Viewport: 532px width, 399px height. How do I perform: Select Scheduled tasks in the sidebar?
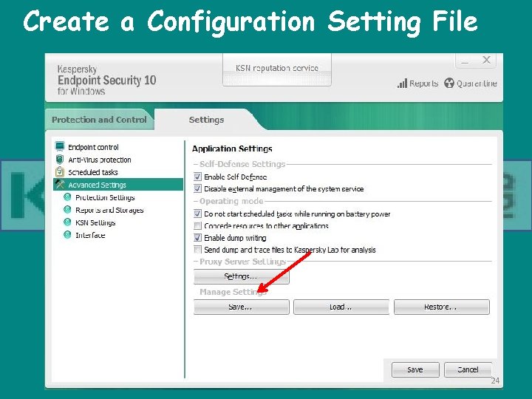[92, 172]
